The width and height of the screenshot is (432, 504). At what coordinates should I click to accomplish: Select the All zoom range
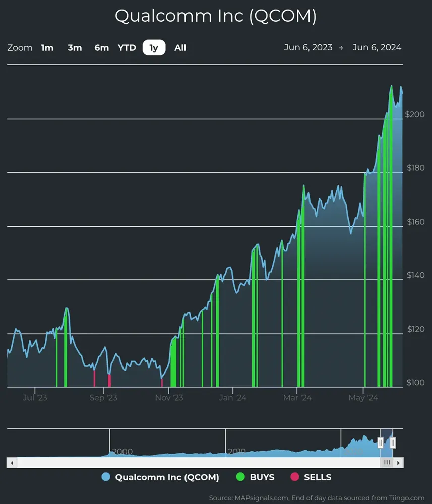(x=180, y=48)
